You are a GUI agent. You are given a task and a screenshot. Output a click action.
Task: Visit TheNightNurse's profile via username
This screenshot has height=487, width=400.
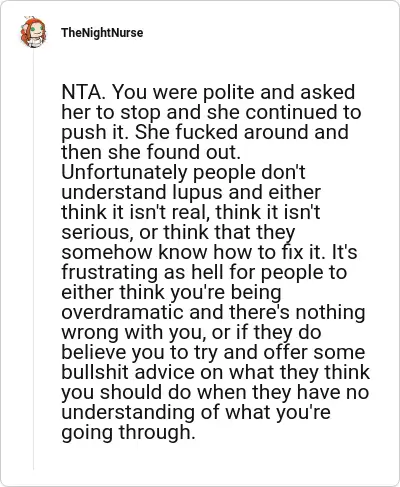[x=102, y=33]
